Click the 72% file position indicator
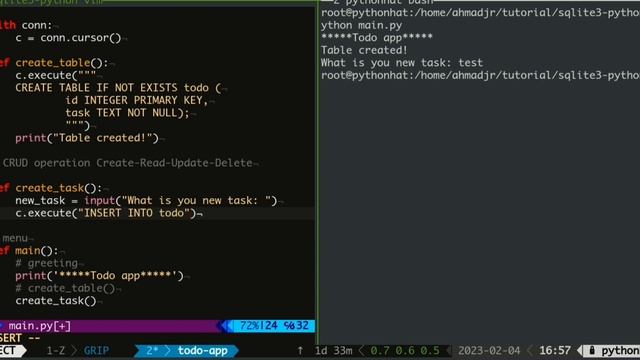 click(x=249, y=325)
